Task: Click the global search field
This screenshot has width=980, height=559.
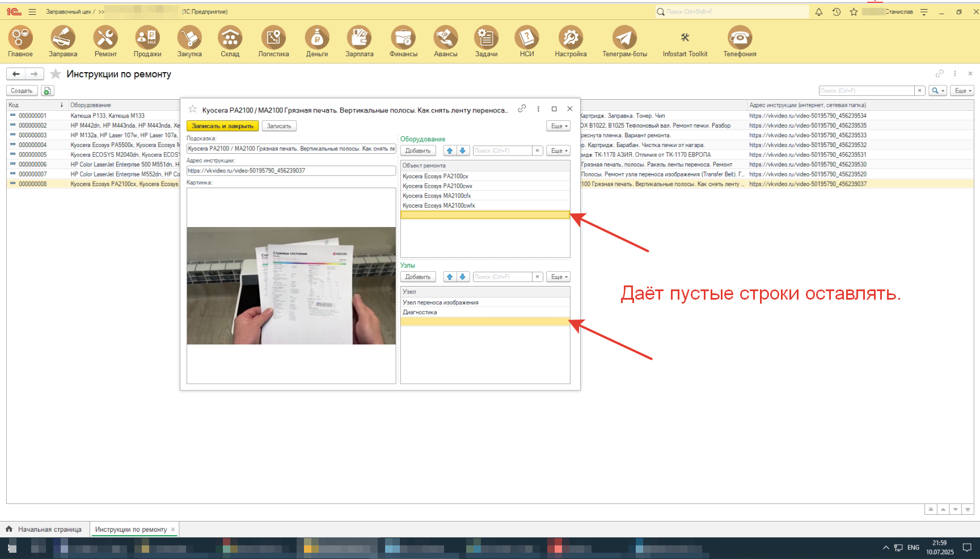Action: point(732,11)
